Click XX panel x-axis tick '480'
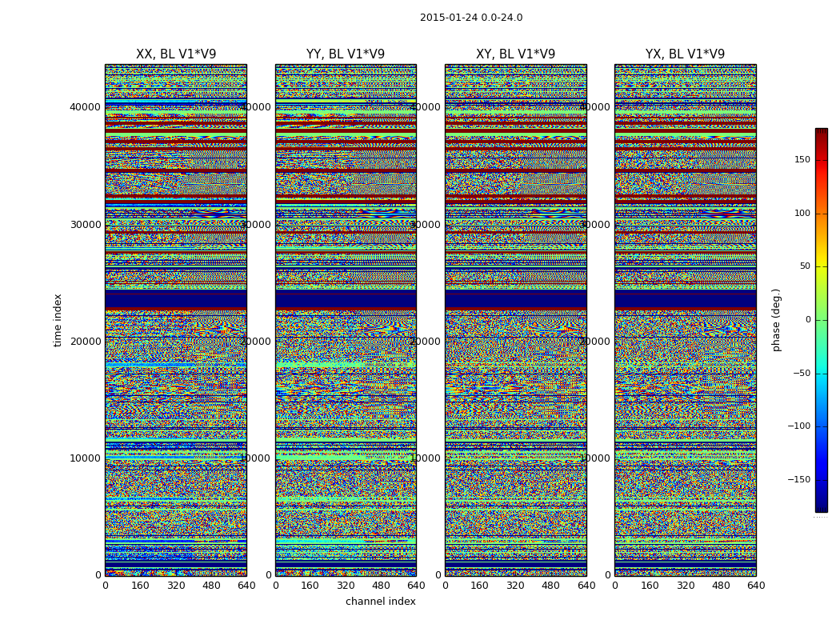840x640 pixels. (x=211, y=586)
